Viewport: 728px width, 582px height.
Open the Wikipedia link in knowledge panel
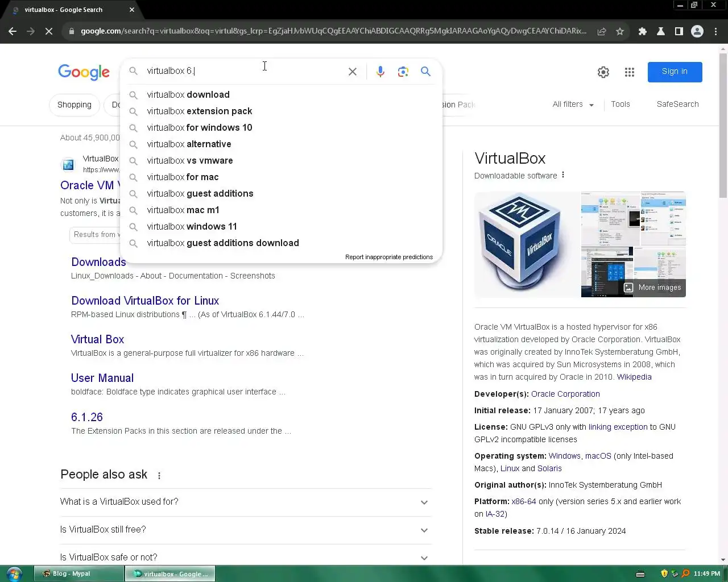coord(634,377)
